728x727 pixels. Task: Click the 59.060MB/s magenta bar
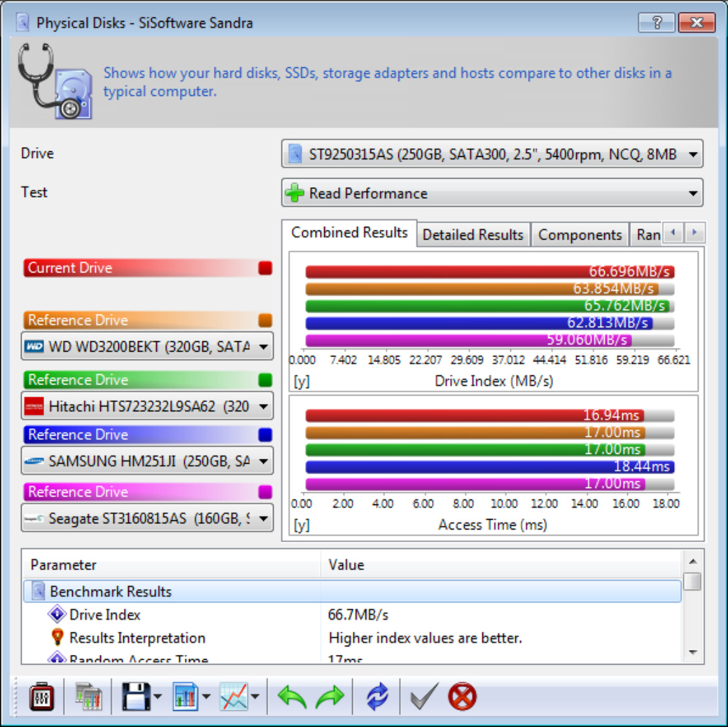tap(469, 340)
